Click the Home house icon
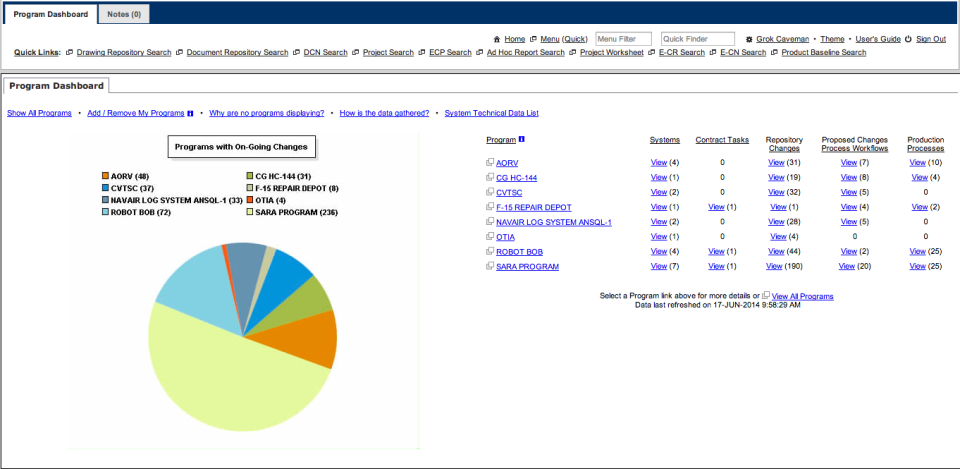Viewport: 960px width, 469px height. click(x=497, y=39)
